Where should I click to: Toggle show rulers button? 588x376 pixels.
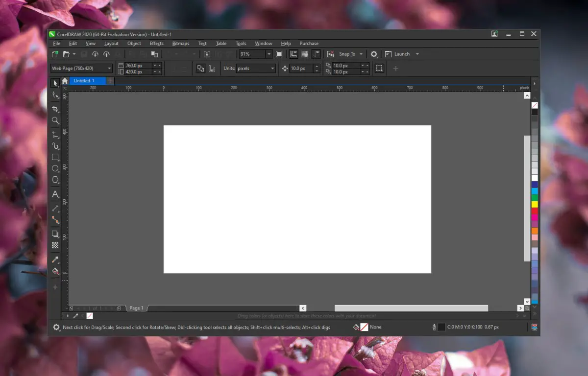[294, 54]
